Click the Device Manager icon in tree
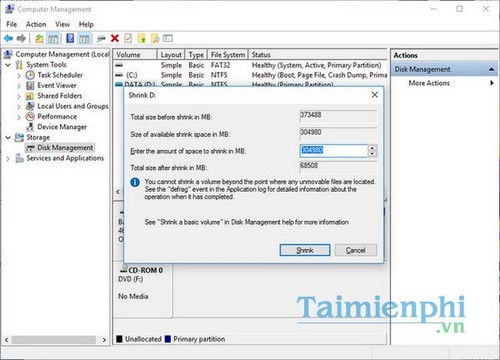 (30, 127)
